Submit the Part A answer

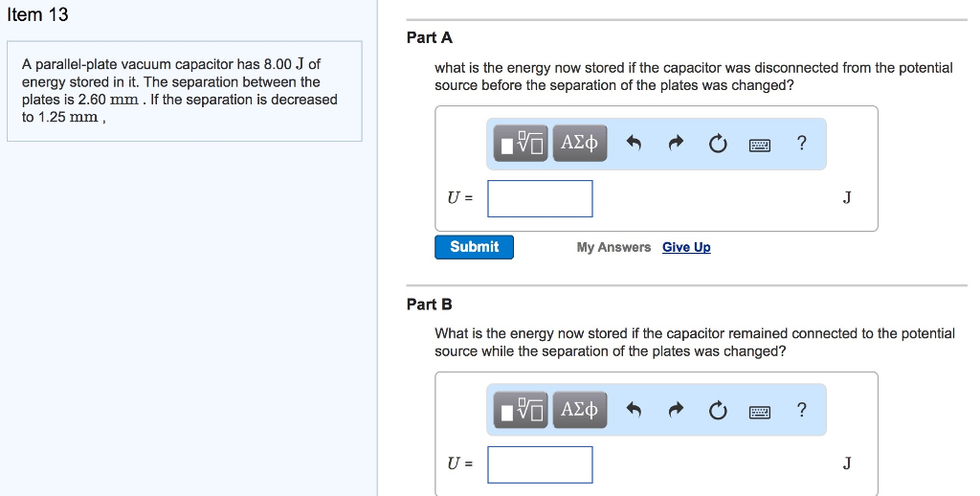tap(474, 247)
